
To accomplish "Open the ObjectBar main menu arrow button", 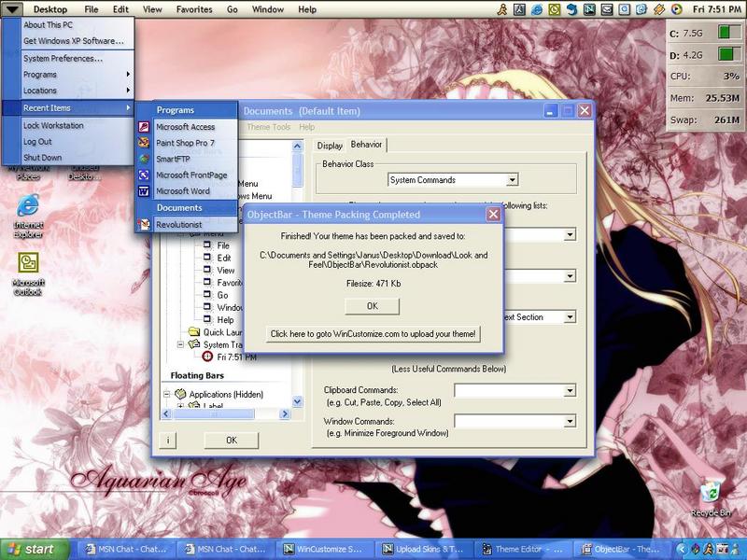I will tap(11, 9).
